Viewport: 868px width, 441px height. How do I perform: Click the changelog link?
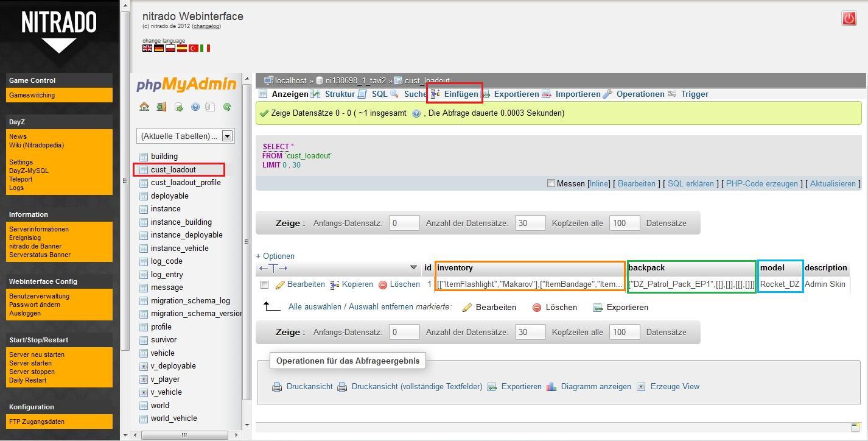(x=206, y=26)
